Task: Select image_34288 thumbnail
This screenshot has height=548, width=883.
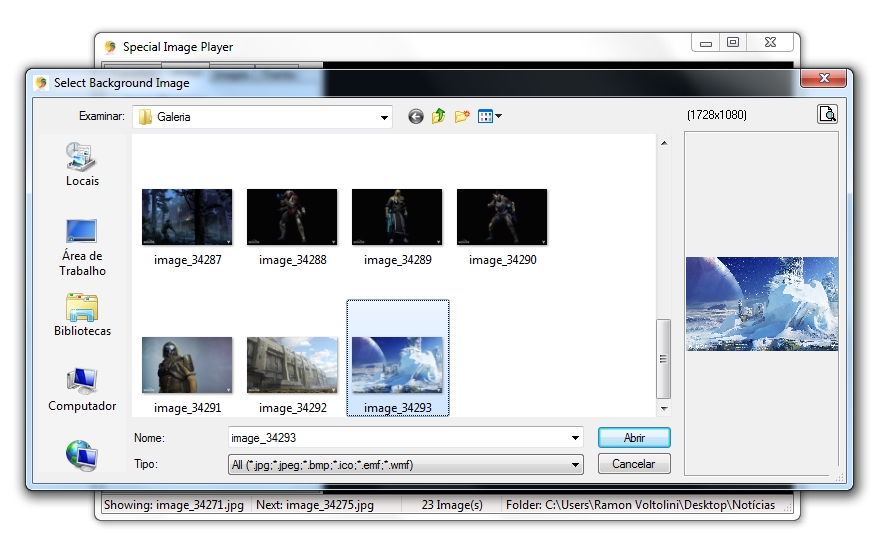Action: point(292,217)
